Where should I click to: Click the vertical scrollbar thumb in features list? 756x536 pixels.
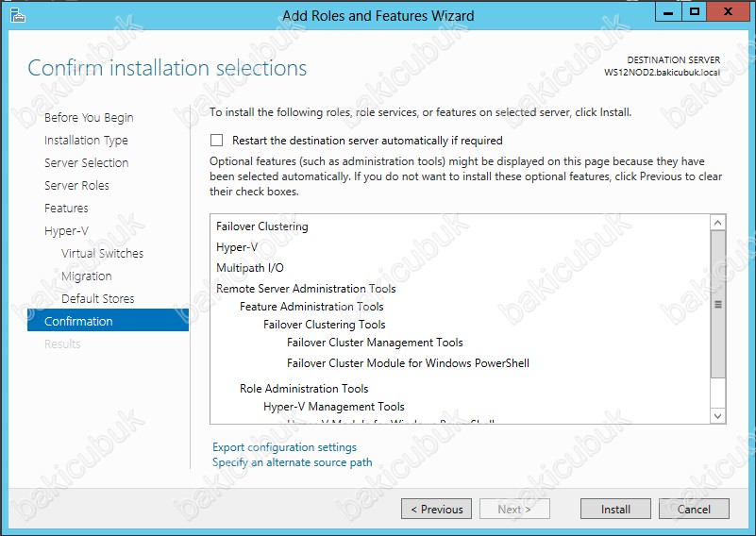(718, 304)
